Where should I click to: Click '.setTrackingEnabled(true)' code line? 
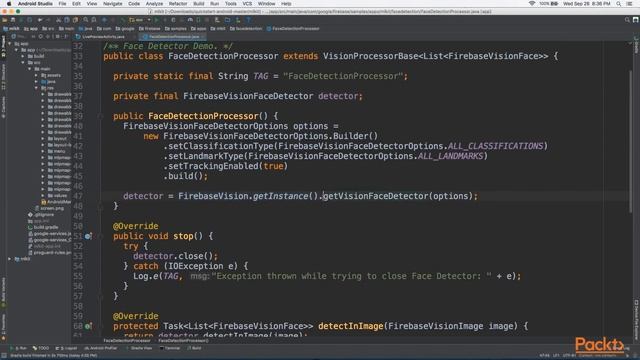(226, 166)
